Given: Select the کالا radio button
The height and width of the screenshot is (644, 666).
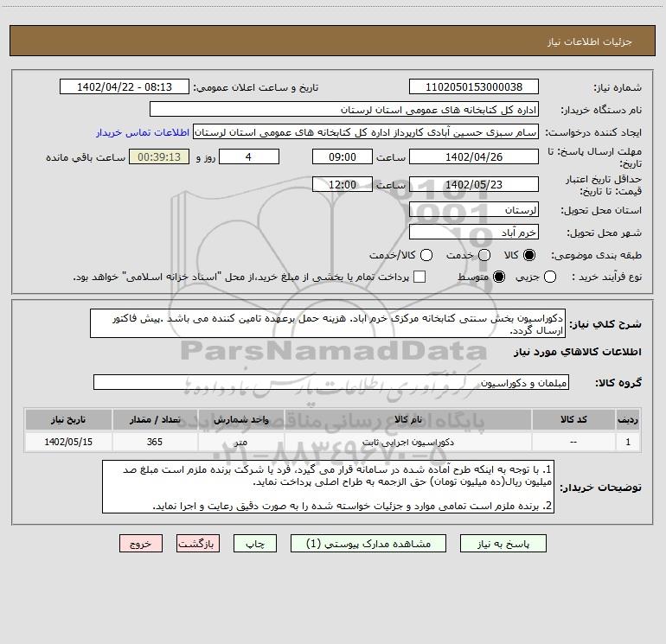Looking at the screenshot, I should click(x=529, y=255).
